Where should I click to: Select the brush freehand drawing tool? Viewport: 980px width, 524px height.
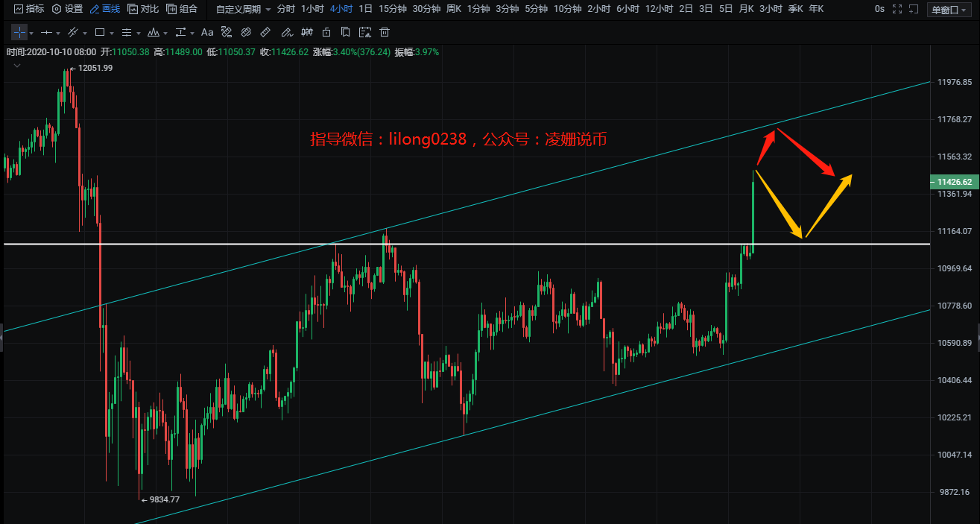[x=286, y=33]
